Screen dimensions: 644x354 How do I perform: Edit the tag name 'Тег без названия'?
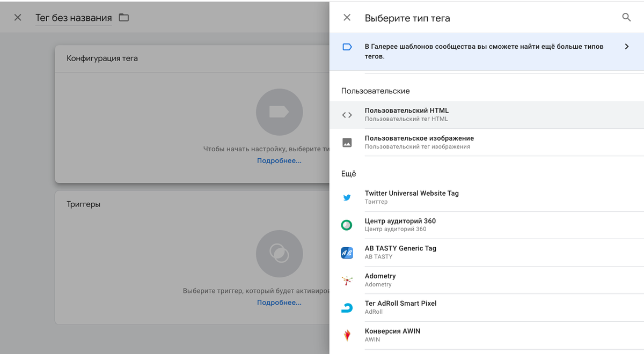(x=74, y=18)
